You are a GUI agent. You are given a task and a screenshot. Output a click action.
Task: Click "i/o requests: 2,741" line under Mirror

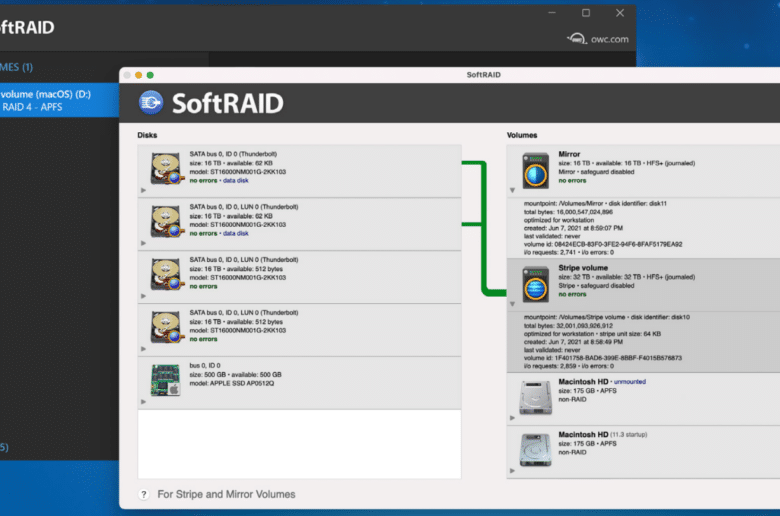click(x=569, y=252)
